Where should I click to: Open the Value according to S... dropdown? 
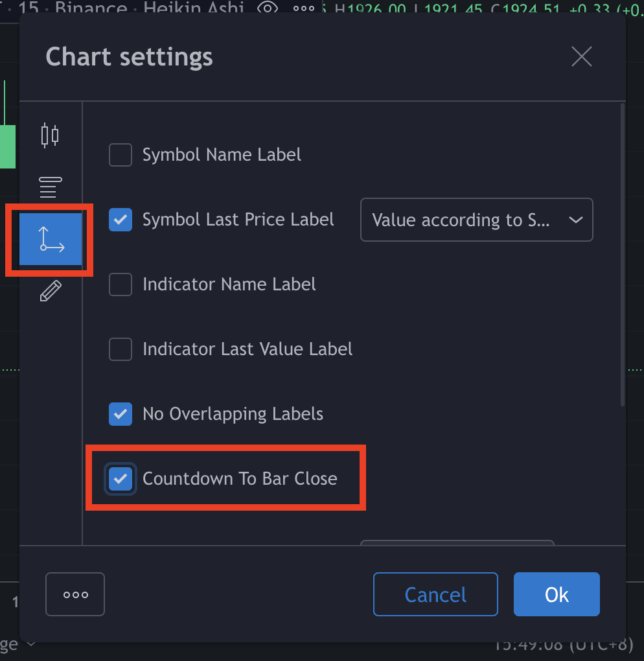pyautogui.click(x=477, y=220)
